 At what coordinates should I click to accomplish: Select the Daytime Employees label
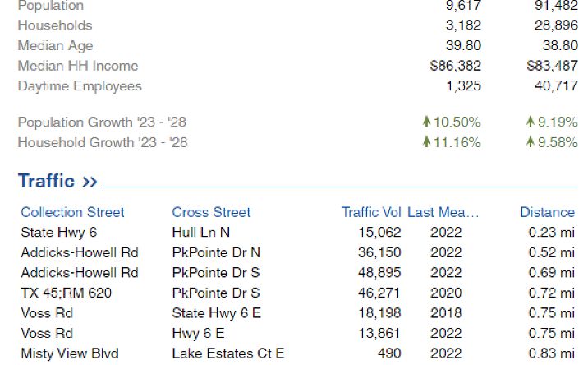pos(80,86)
